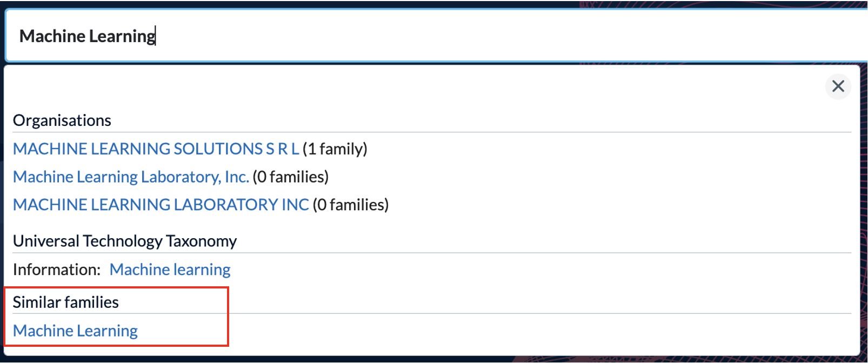Click the Universal Technology Taxonomy heading
868x363 pixels.
[x=125, y=240]
